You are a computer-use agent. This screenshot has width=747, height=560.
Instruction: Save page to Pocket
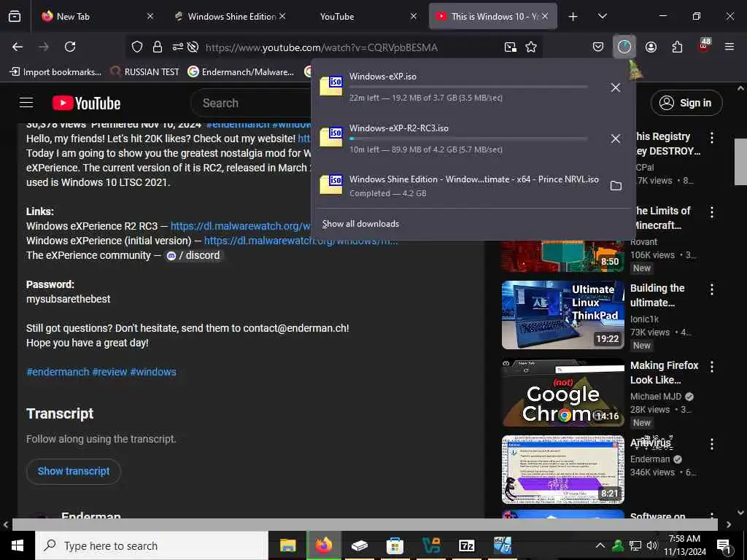[x=598, y=47]
